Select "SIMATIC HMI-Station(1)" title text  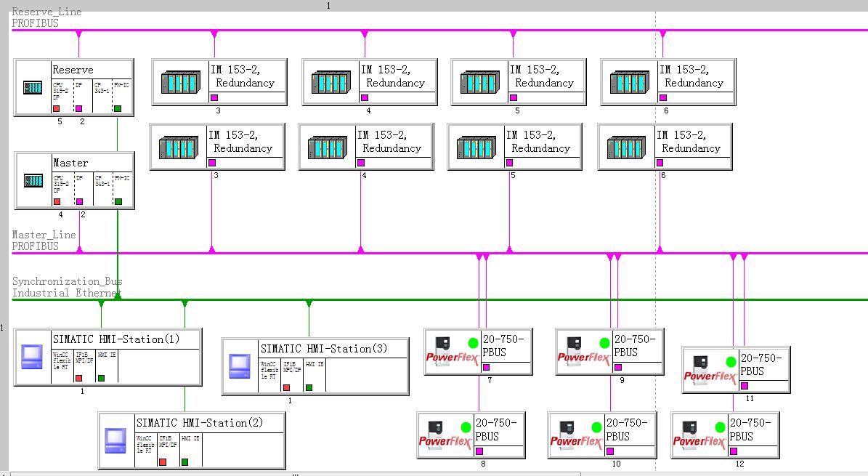point(116,339)
